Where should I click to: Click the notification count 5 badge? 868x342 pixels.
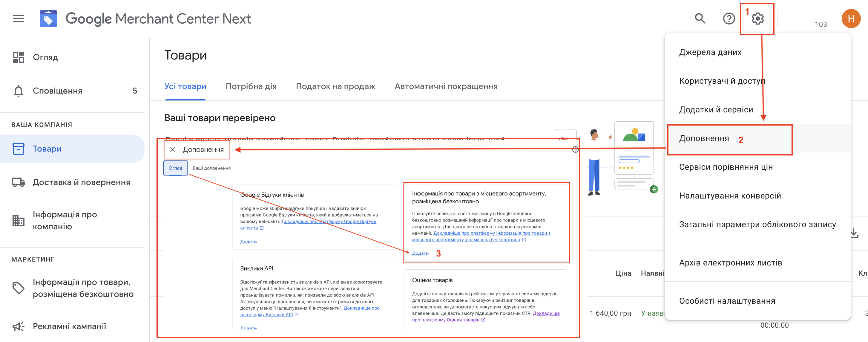point(135,91)
